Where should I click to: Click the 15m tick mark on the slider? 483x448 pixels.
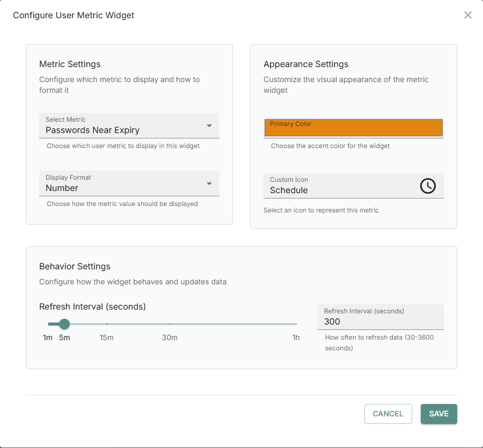point(107,324)
